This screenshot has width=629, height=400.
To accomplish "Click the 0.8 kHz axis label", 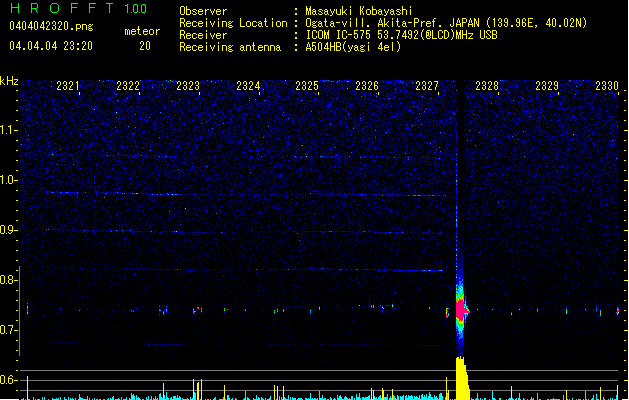I will tap(8, 280).
